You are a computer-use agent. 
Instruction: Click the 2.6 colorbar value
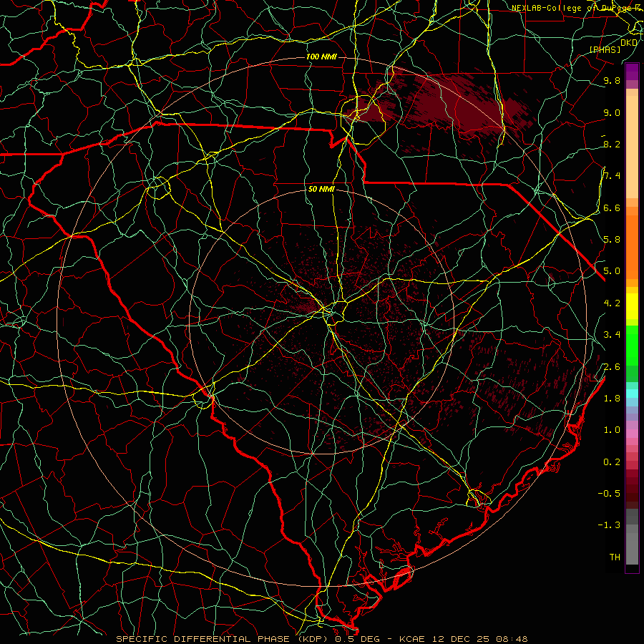[x=612, y=367]
